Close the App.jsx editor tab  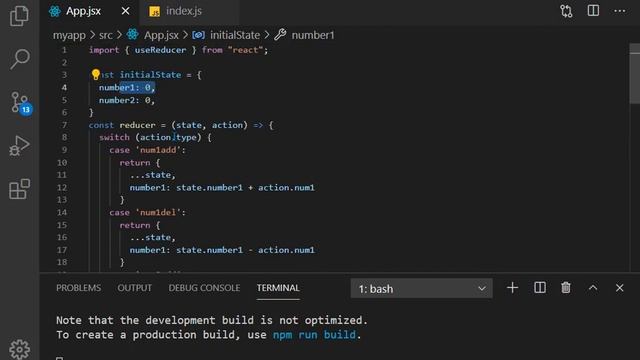click(x=125, y=11)
